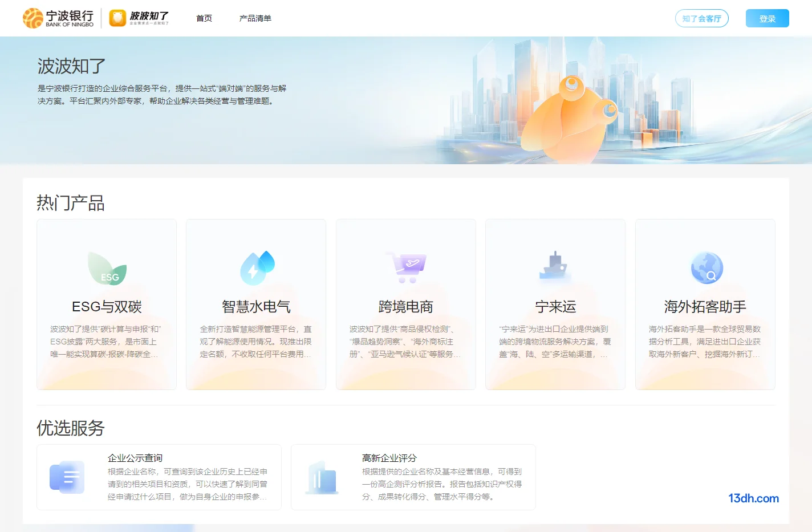Click the 登录 login button
The width and height of the screenshot is (812, 532).
[x=768, y=18]
